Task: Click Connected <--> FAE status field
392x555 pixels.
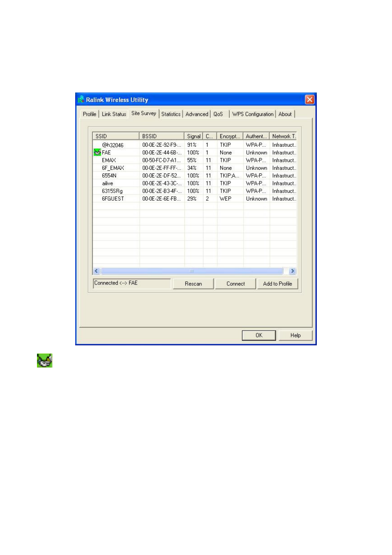Action: 132,283
